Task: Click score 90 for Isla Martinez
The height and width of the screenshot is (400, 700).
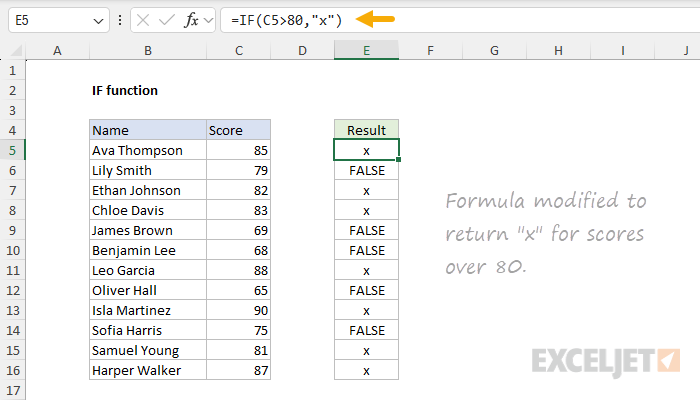Action: [x=238, y=310]
